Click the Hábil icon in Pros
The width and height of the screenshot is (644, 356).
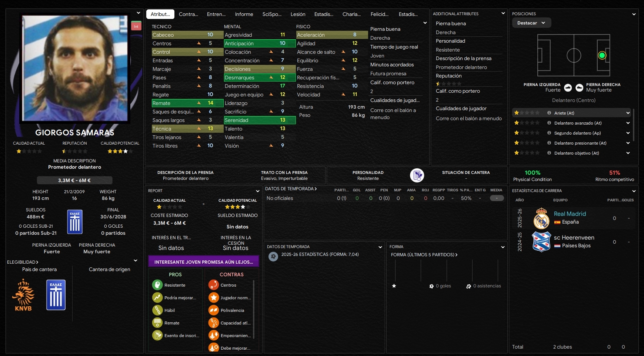tap(157, 310)
